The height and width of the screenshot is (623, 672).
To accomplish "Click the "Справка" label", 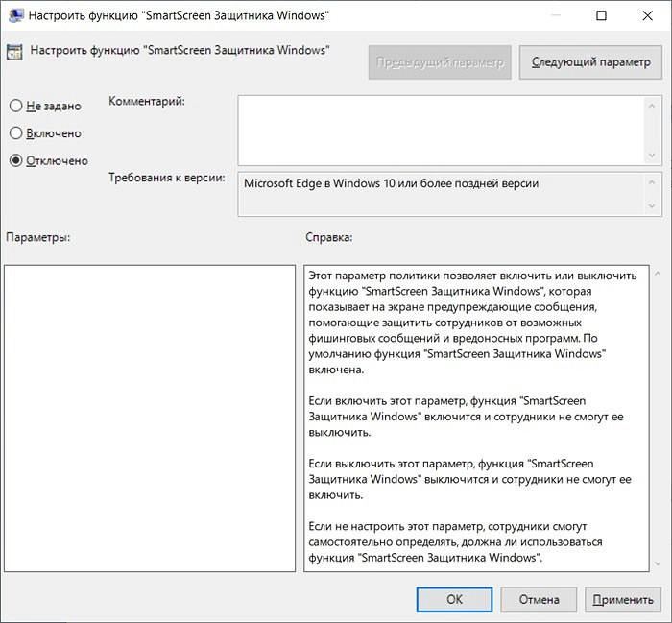I will pyautogui.click(x=328, y=237).
